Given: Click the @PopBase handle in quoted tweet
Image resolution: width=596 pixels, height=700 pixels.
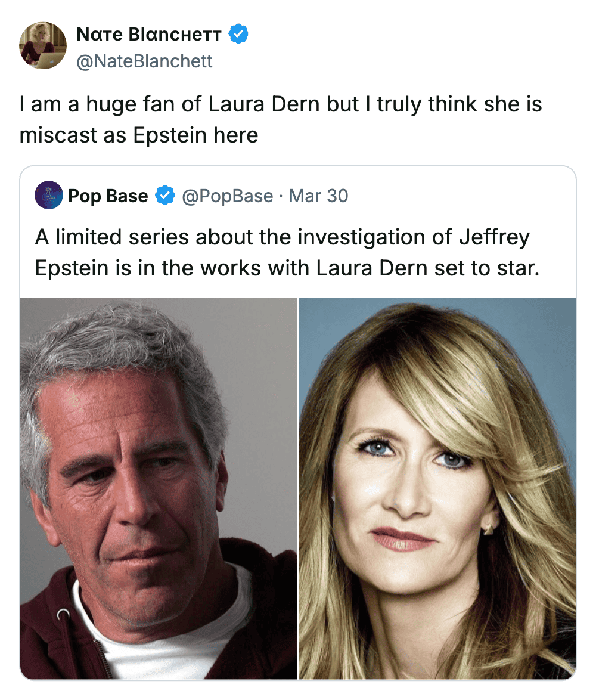Looking at the screenshot, I should click(227, 196).
